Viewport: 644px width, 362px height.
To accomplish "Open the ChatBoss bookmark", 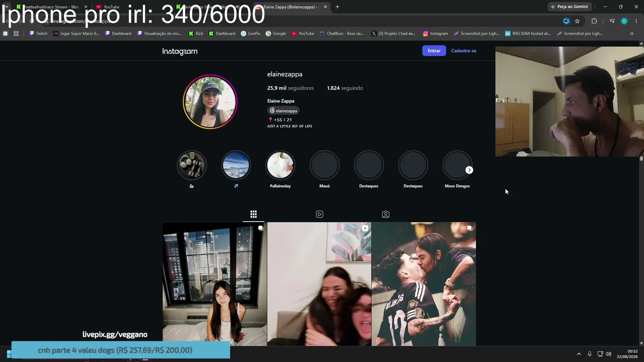I will click(x=342, y=34).
